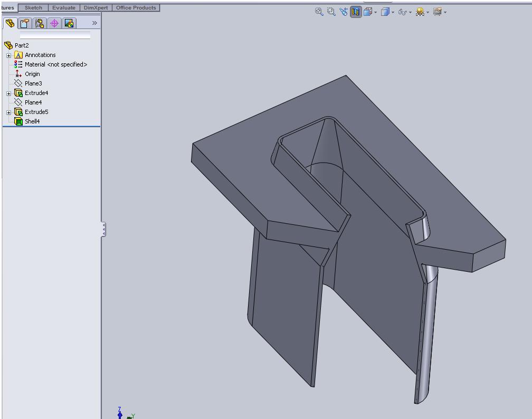Click the coordinate triad in viewport corner
The image size is (532, 419).
pos(126,413)
